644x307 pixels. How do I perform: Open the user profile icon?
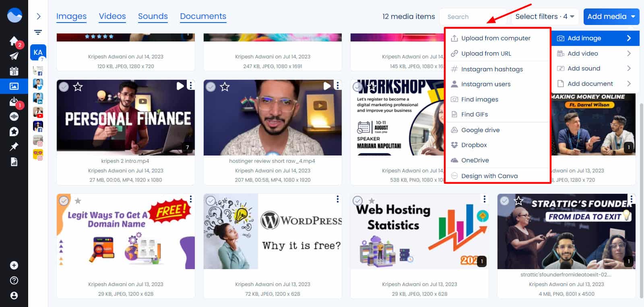(14, 295)
